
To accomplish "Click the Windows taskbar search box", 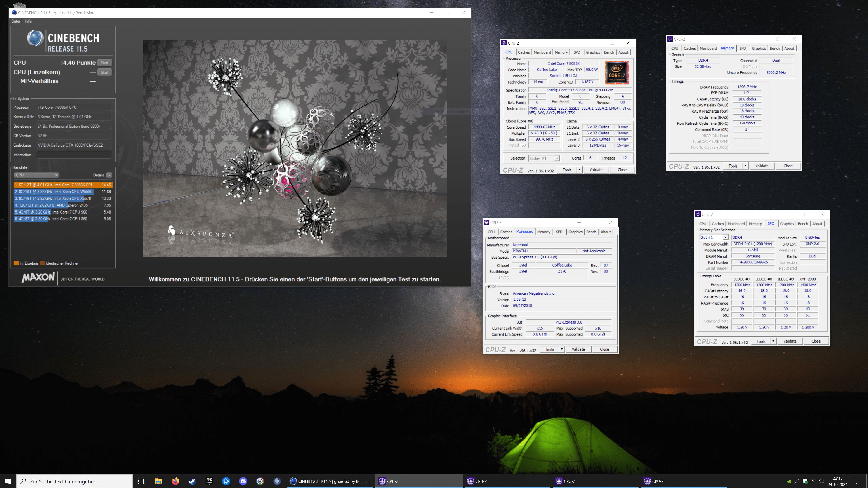I will click(74, 481).
